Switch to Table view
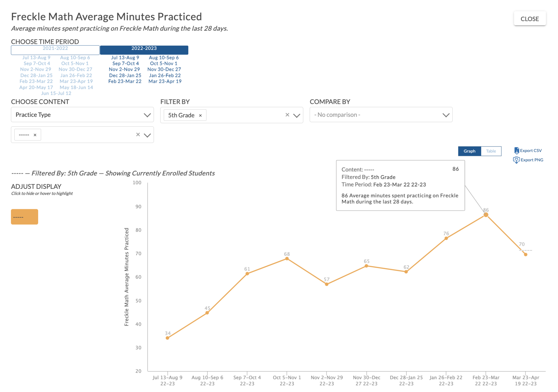Screen dimensions: 558x392 pos(491,151)
